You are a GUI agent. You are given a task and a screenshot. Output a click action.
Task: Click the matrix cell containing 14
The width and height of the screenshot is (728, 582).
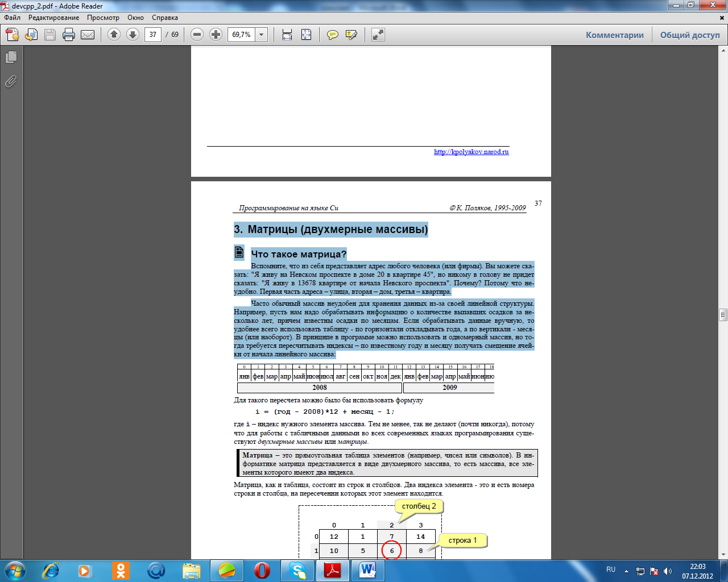click(x=421, y=537)
